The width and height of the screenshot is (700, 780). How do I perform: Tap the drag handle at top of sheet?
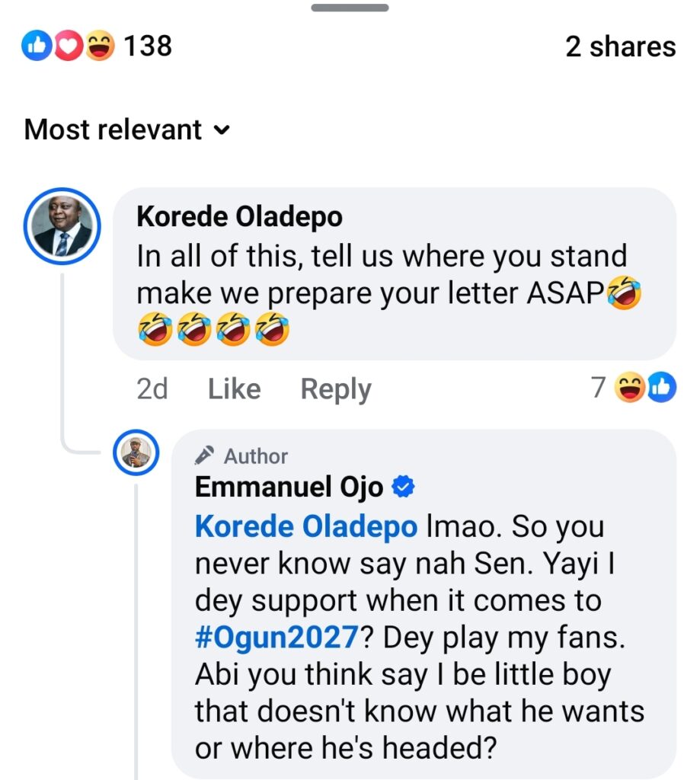click(350, 8)
